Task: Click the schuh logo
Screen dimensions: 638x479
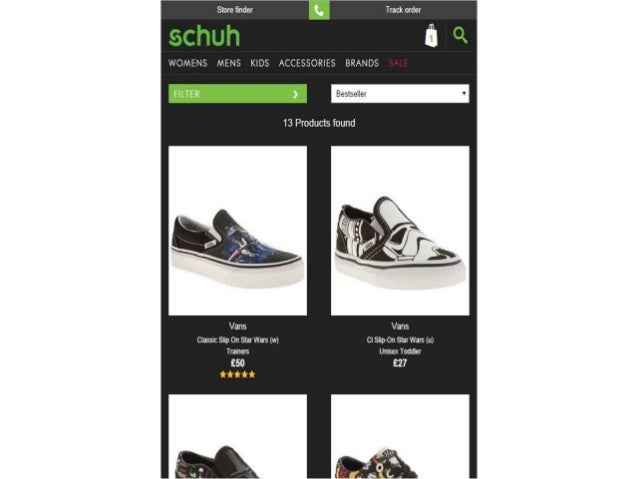Action: click(x=204, y=36)
